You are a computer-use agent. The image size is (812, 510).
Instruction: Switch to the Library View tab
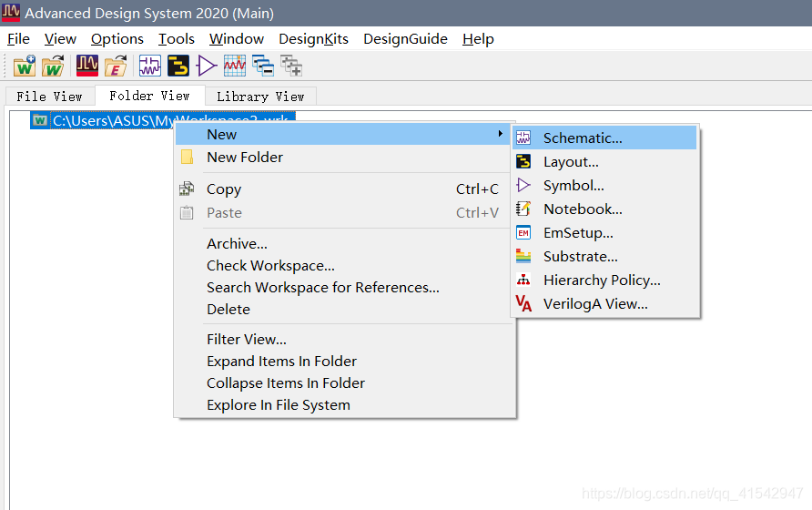260,97
